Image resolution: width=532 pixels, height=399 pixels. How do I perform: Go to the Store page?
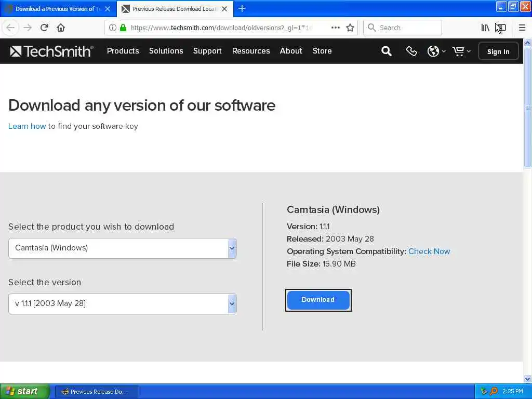322,51
